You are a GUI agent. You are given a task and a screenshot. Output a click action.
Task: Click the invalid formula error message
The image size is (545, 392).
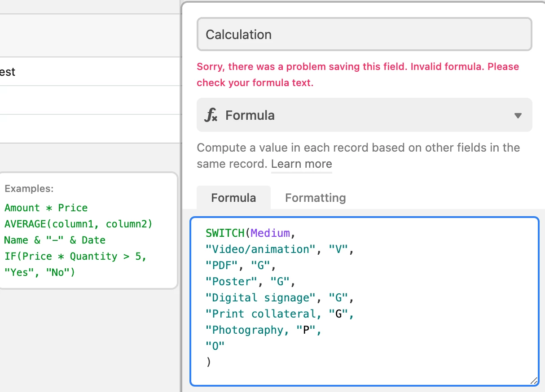pyautogui.click(x=357, y=74)
